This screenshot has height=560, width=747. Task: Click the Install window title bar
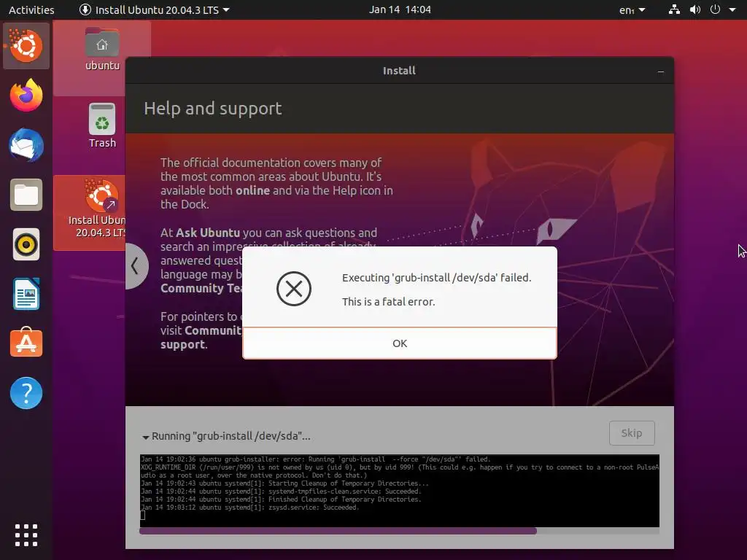[399, 71]
